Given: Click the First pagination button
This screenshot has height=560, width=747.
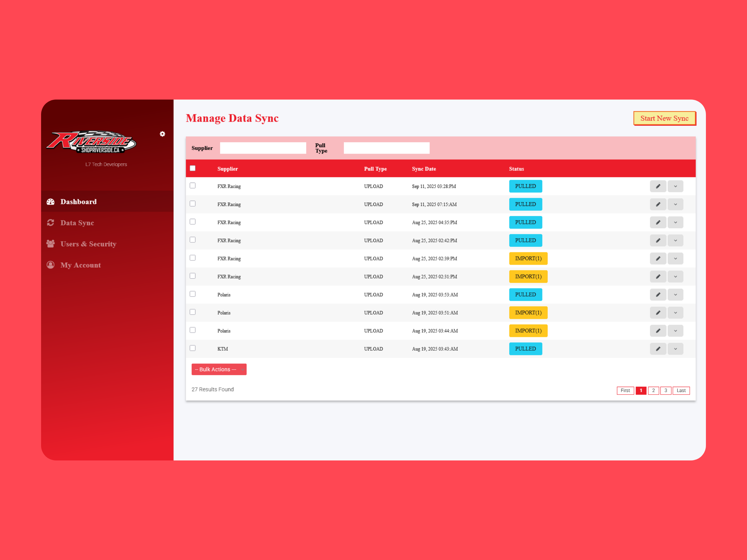Looking at the screenshot, I should tap(625, 390).
